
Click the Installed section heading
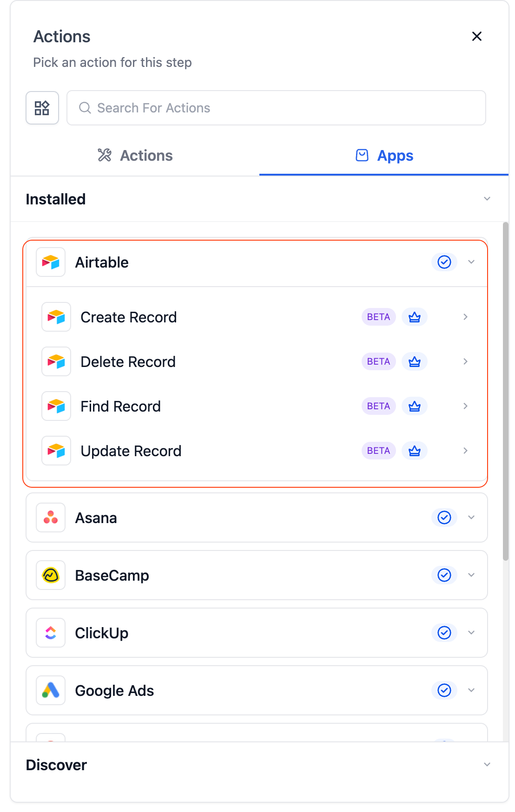tap(56, 199)
